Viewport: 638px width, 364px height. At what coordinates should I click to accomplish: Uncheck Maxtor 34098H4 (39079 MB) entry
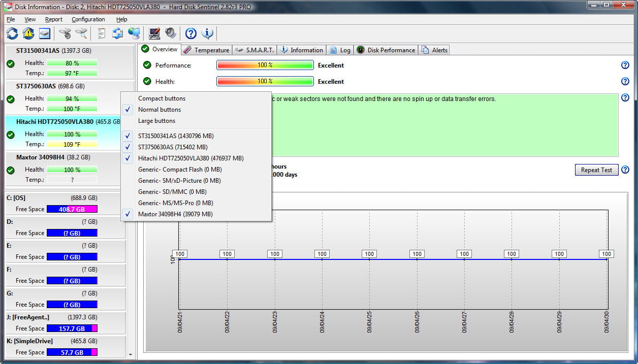click(196, 214)
